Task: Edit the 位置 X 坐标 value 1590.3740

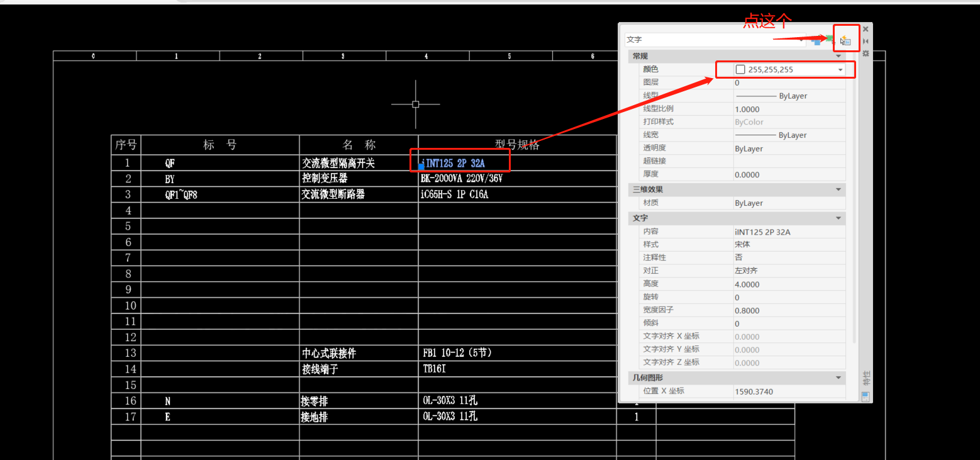Action: point(789,391)
